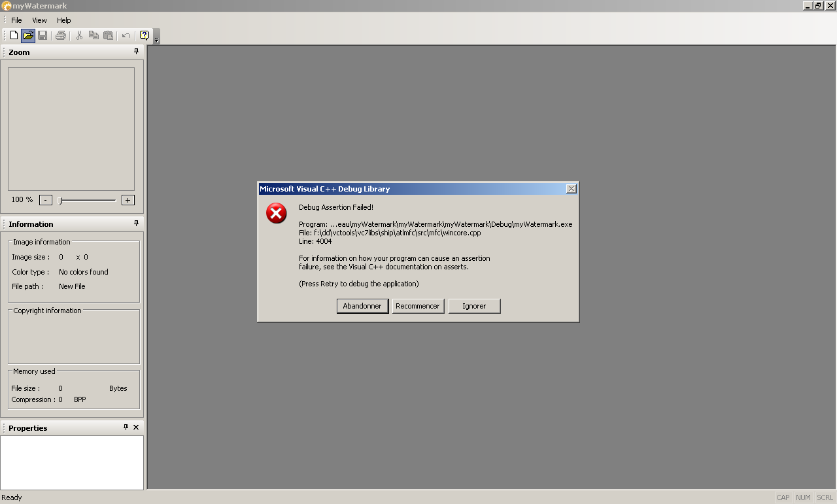Toggle the pin on the Information panel

coord(136,223)
